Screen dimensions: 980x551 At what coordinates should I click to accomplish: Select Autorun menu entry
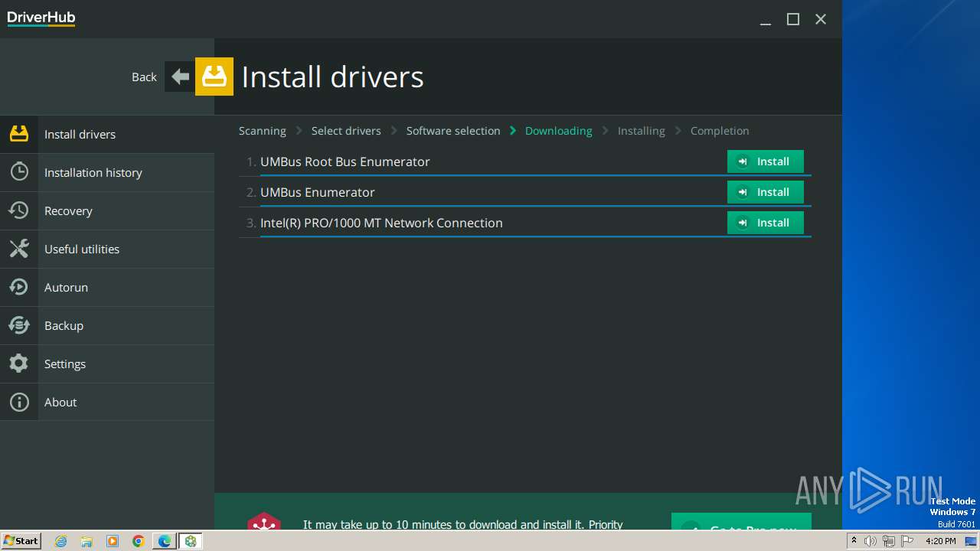click(107, 287)
